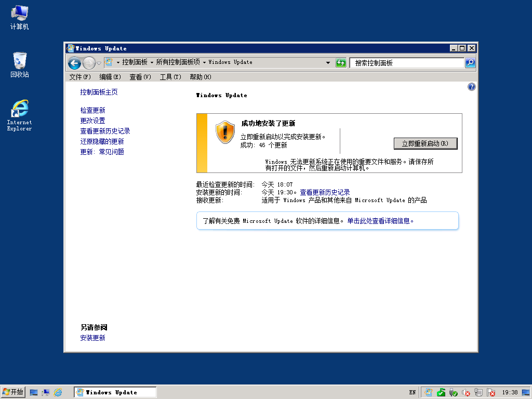This screenshot has width=532, height=399.
Task: Open the 编辑(E) menu
Action: click(110, 77)
